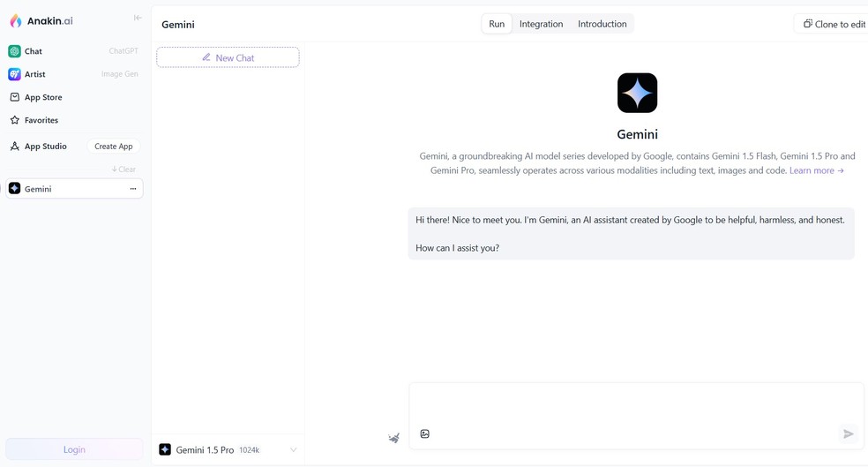
Task: Click Clone to edit button
Action: [834, 25]
